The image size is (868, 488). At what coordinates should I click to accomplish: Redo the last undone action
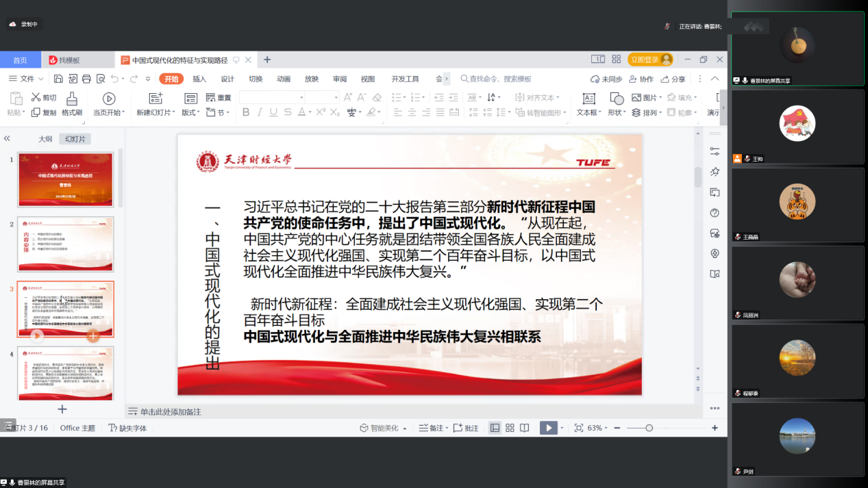134,79
